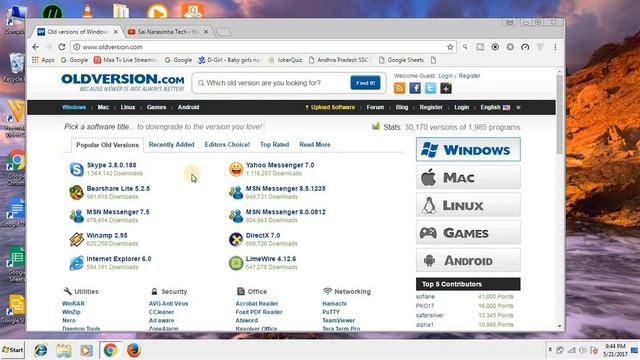Click the Yahoo Messenger smiley icon
Viewport: 640px width, 360px height.
pyautogui.click(x=236, y=169)
